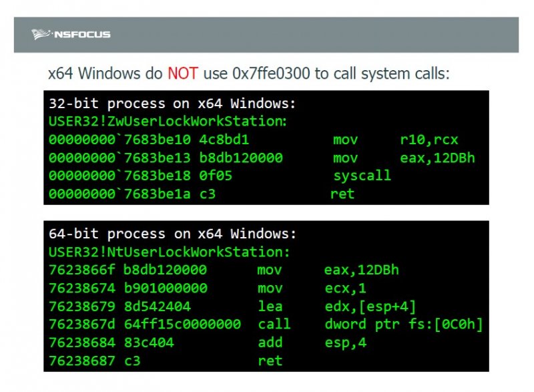Click the bytes 64ff15c0000000
This screenshot has width=534, height=392.
[x=182, y=325]
